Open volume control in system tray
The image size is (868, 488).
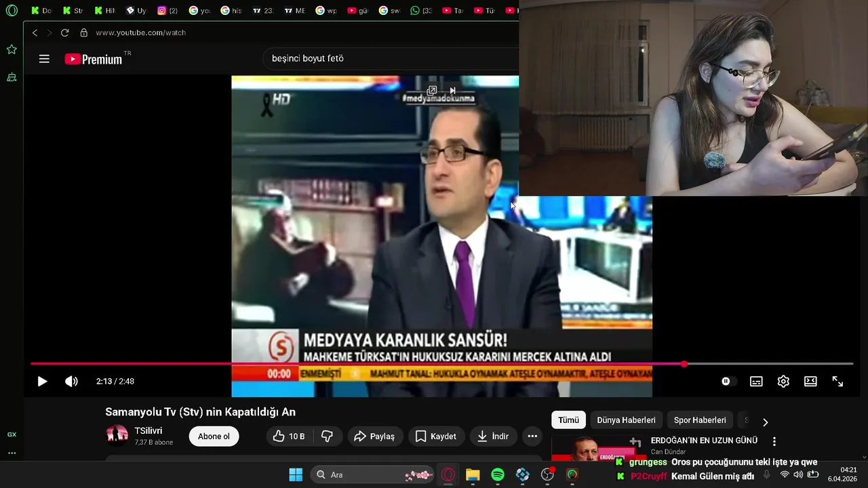(798, 474)
